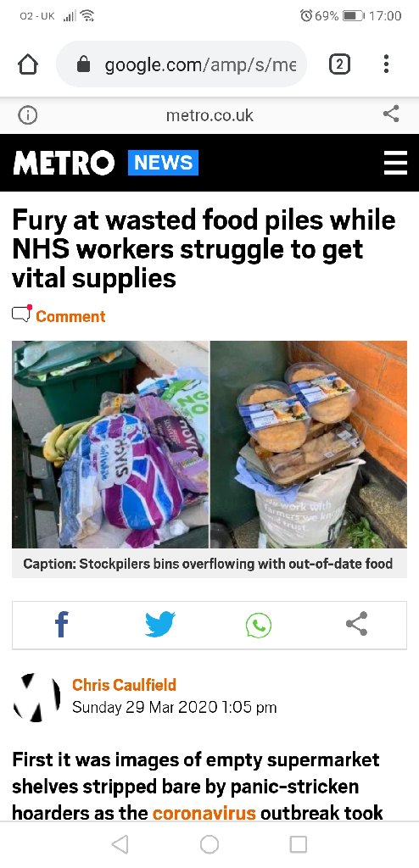The height and width of the screenshot is (868, 419).
Task: Tap the Comment link under headline
Action: (x=70, y=316)
